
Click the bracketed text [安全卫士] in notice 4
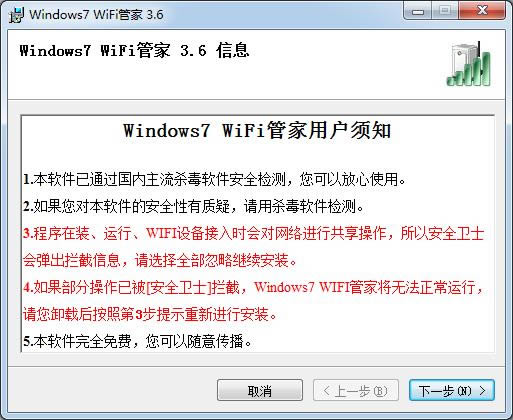tap(179, 287)
